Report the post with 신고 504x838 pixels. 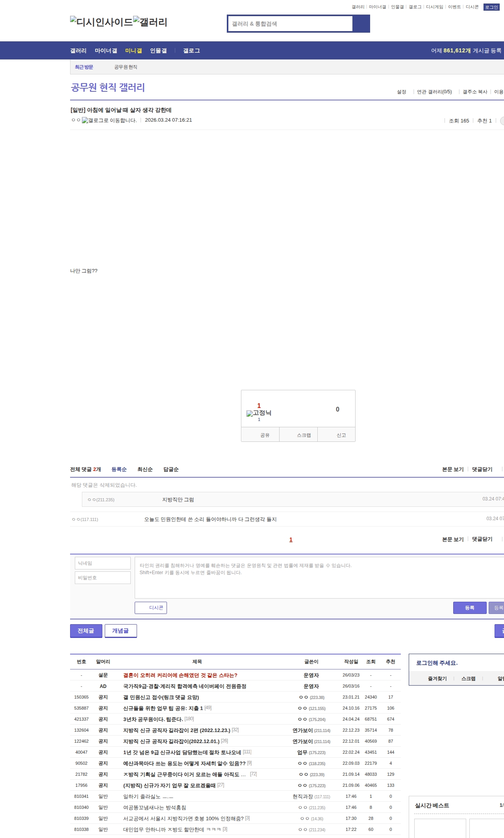(x=341, y=435)
